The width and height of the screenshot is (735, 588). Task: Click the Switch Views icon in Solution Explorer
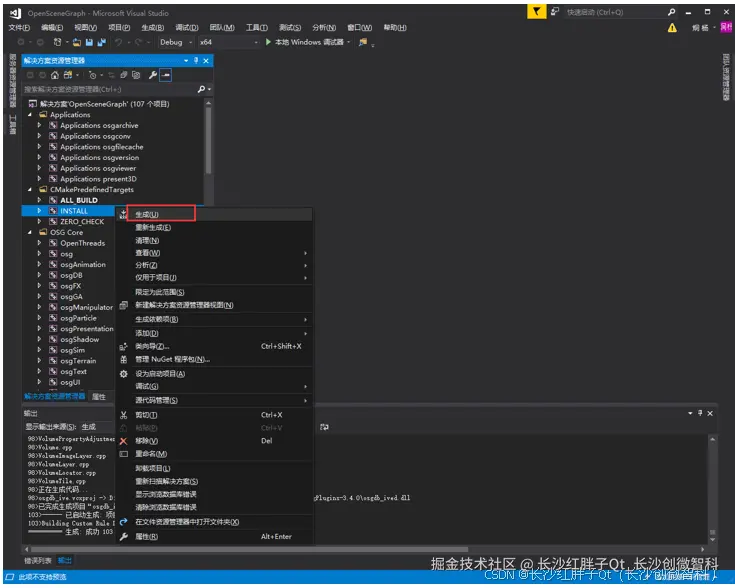[68, 75]
